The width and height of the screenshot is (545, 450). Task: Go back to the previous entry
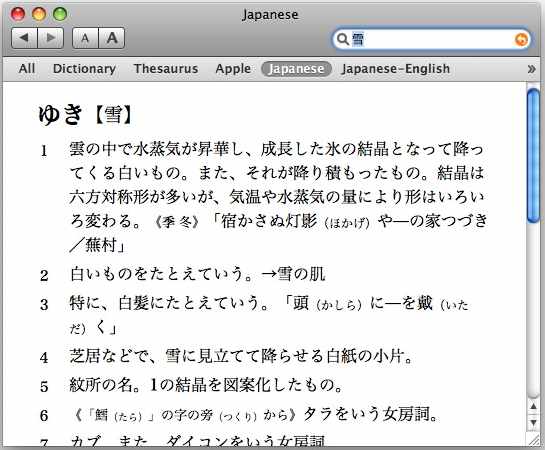(x=24, y=38)
